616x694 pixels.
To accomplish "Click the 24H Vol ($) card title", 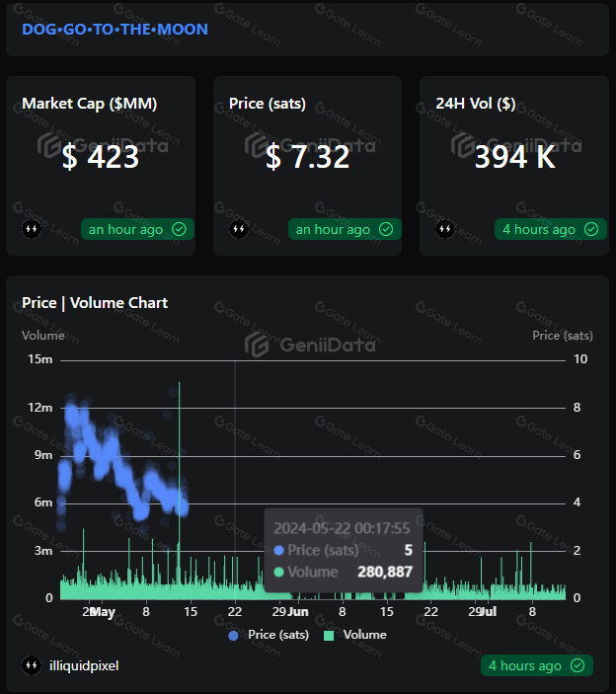I will point(476,104).
